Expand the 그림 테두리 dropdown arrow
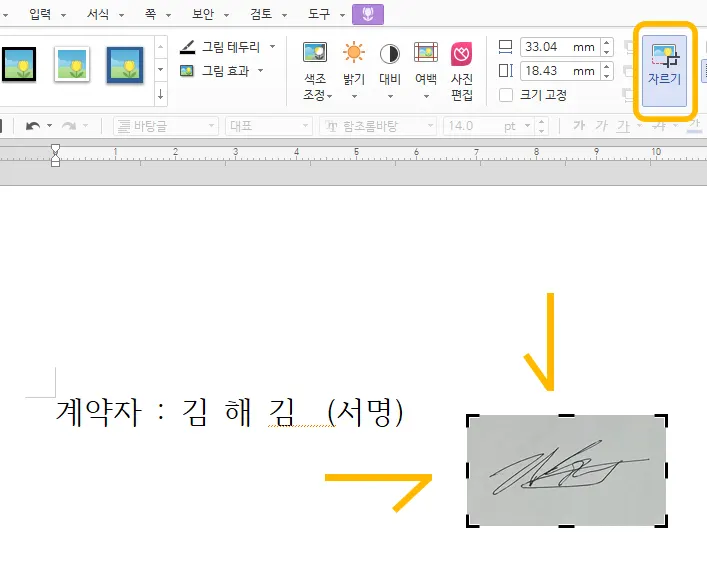 [272, 46]
